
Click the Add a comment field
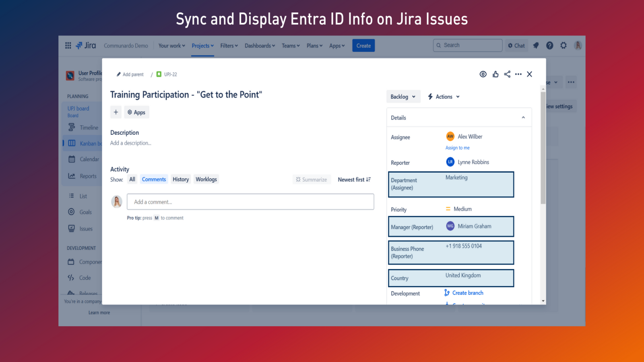coord(250,202)
